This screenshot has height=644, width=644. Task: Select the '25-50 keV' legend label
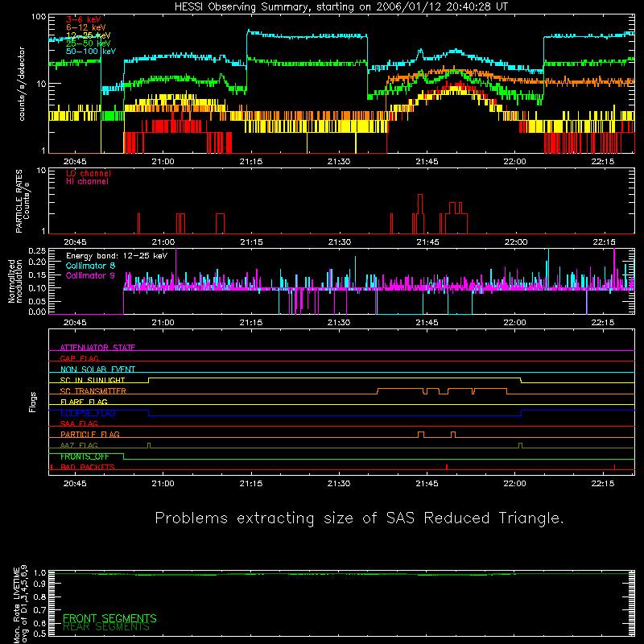coord(88,43)
